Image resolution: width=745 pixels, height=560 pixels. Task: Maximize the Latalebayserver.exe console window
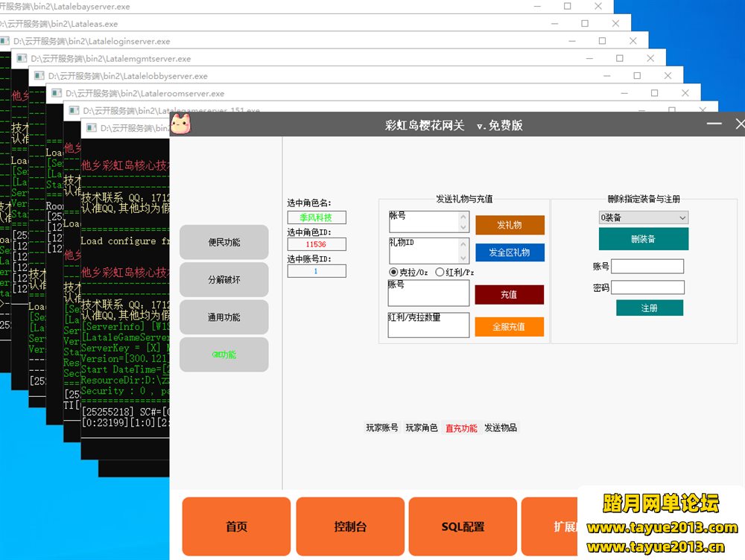coord(567,6)
